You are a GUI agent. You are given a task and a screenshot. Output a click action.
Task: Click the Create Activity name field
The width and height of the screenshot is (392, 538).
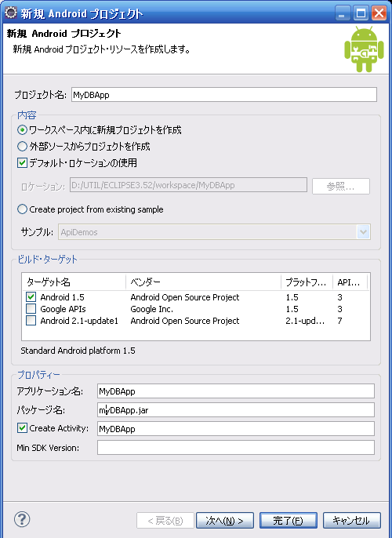[236, 428]
